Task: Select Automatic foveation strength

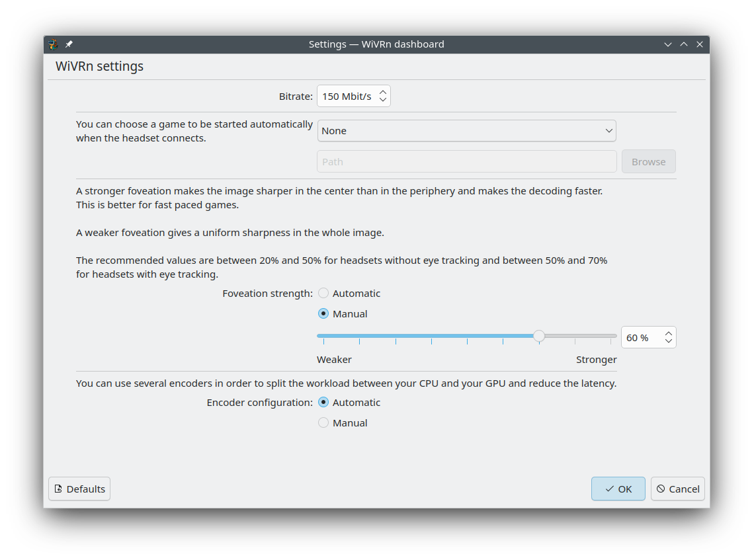Action: [323, 294]
